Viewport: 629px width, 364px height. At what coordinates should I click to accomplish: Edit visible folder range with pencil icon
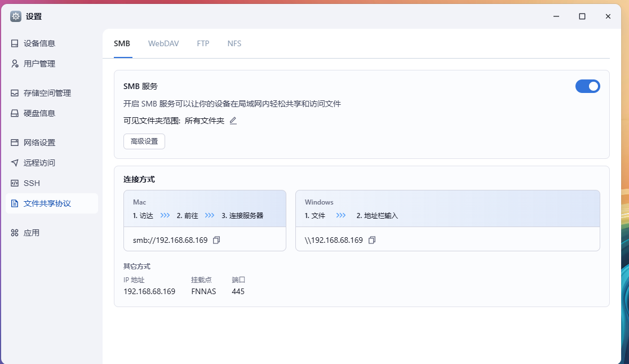coord(233,121)
